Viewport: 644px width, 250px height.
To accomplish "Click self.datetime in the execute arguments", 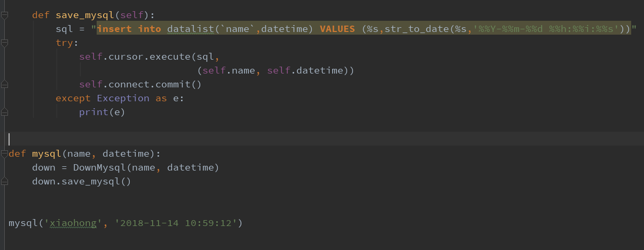I will [x=305, y=70].
